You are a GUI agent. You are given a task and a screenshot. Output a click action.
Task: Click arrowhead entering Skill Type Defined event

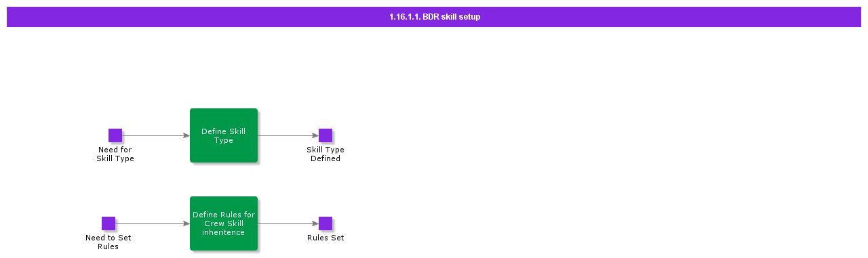[315, 135]
